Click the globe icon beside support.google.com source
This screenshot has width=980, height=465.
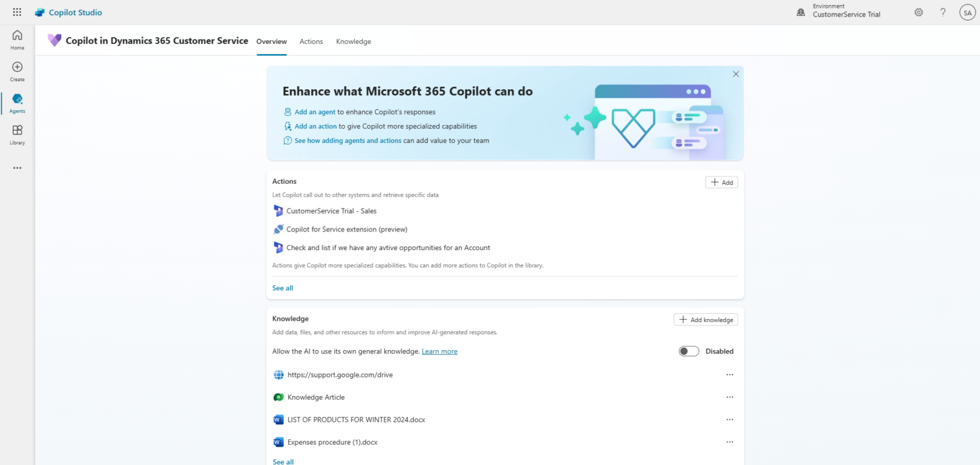(279, 374)
